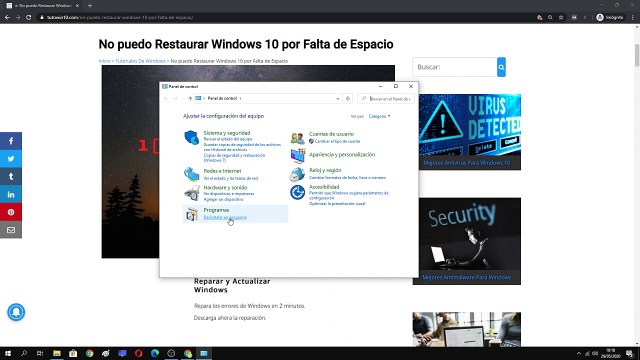Open Apariencia y personalización heading link
The image size is (640, 360).
click(342, 155)
